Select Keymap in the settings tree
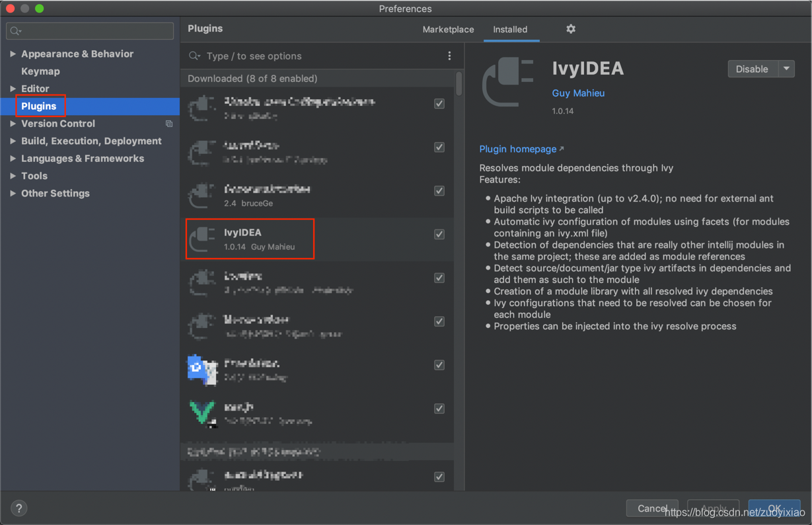 click(x=40, y=71)
